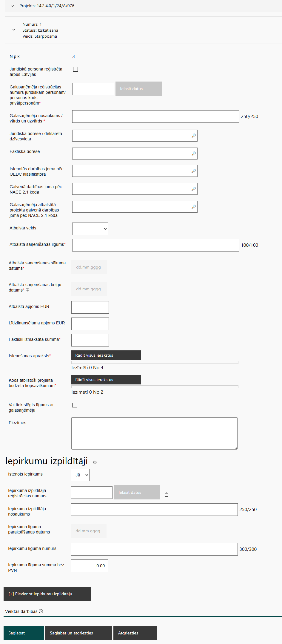Show all records for Īstenošanas apraksts
Image resolution: width=282 pixels, height=644 pixels.
[x=106, y=355]
